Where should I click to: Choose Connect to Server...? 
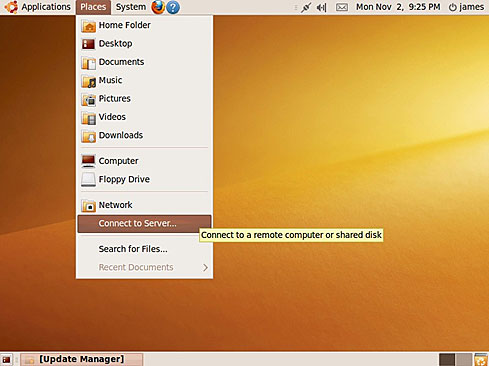[144, 224]
